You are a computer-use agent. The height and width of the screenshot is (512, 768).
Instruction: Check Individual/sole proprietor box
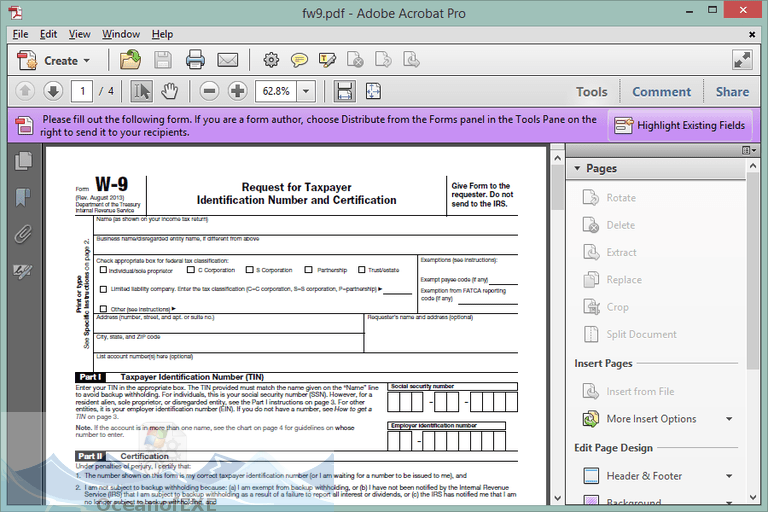(x=103, y=269)
